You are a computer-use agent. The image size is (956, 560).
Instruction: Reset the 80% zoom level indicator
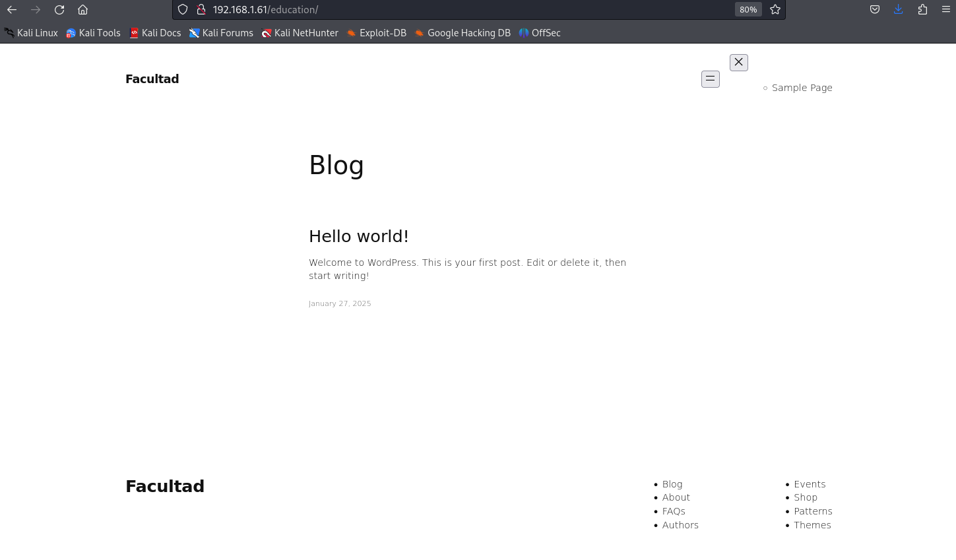[x=748, y=10]
